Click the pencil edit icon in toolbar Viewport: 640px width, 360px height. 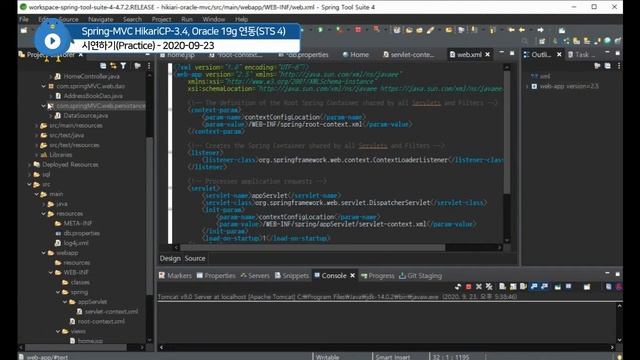[430, 30]
